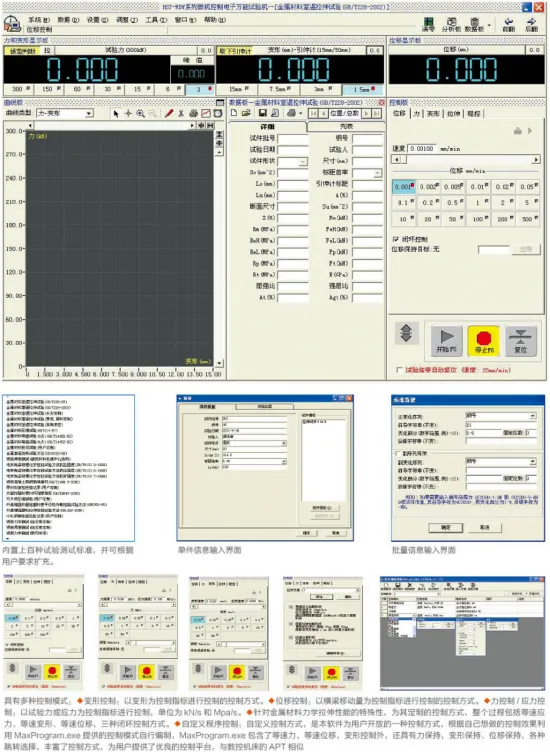Open the 分析板 analysis board icon
This screenshot has width=550, height=755.
[x=451, y=24]
